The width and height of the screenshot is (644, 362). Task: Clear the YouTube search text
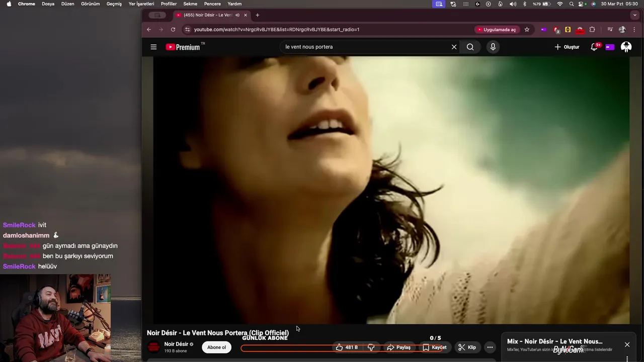[454, 47]
